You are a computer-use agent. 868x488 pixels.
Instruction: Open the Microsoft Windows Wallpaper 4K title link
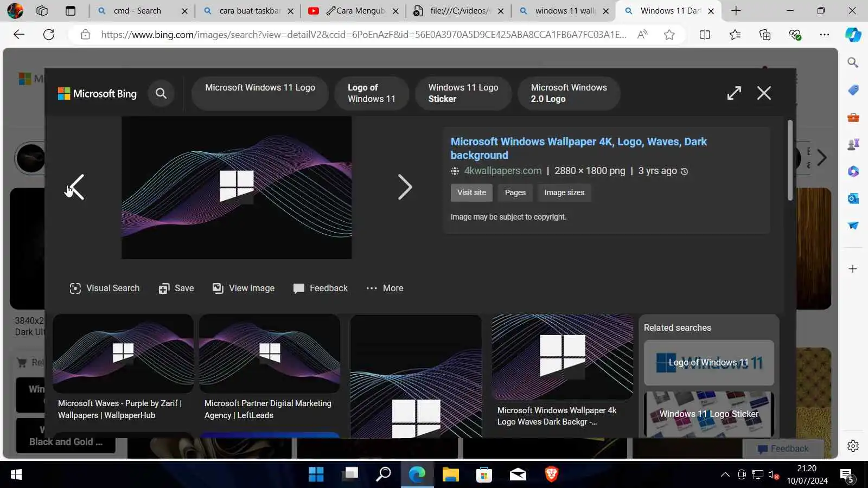[578, 148]
